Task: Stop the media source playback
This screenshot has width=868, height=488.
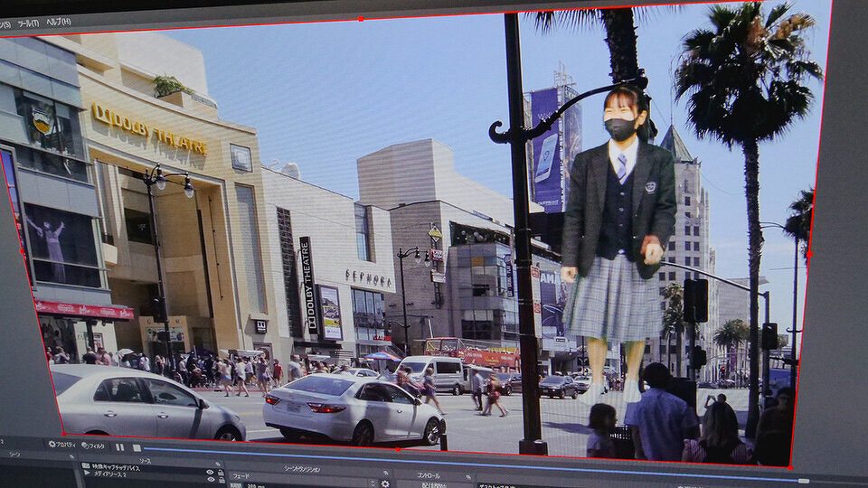Action: click(137, 447)
